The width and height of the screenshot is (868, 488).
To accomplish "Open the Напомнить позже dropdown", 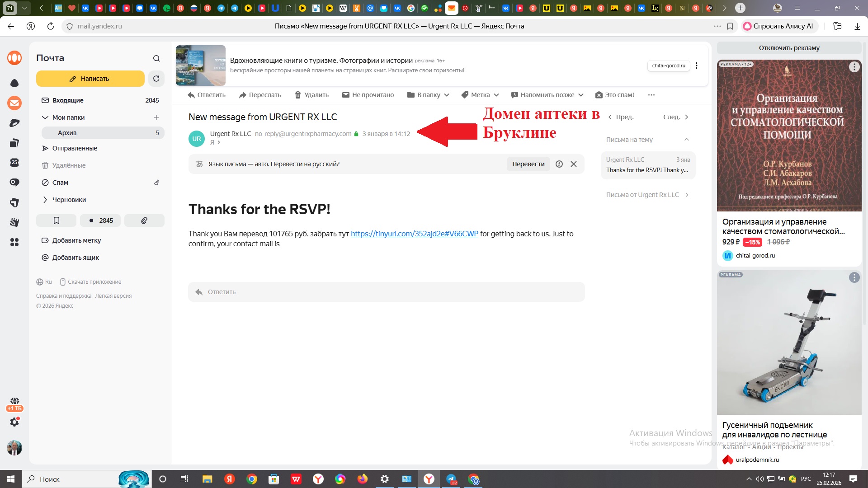I will coord(547,95).
